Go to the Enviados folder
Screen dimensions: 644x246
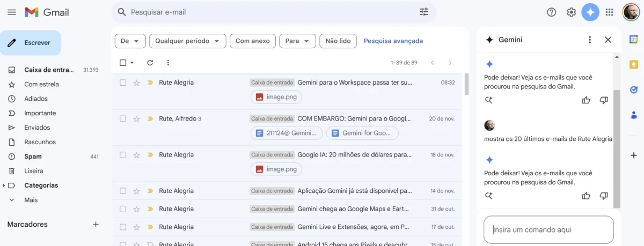click(37, 128)
